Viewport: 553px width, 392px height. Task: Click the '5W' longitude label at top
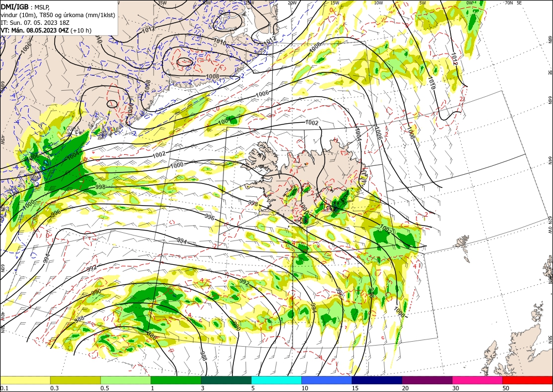(x=422, y=3)
